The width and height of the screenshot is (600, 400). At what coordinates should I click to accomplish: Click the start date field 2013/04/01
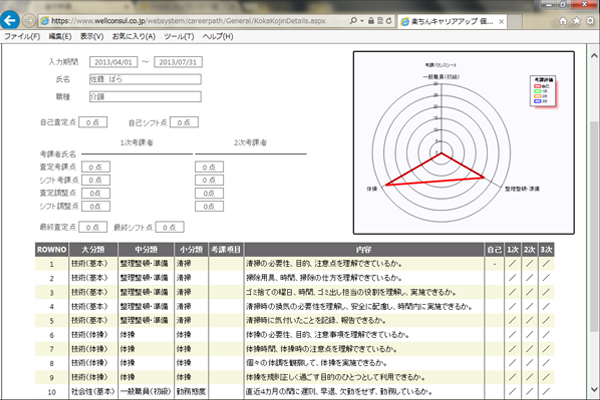(113, 62)
